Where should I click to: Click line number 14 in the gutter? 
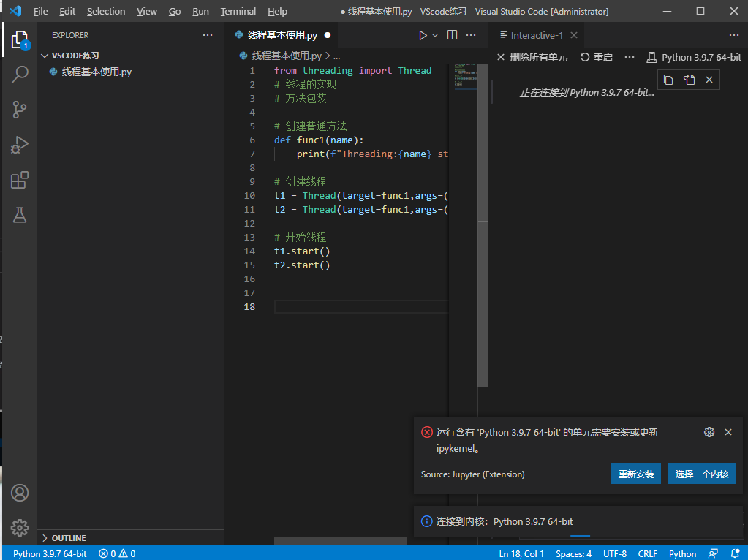point(249,251)
